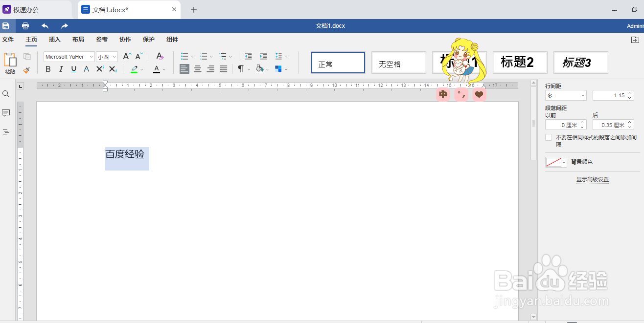Underline the selected text
The height and width of the screenshot is (323, 644).
coord(73,69)
